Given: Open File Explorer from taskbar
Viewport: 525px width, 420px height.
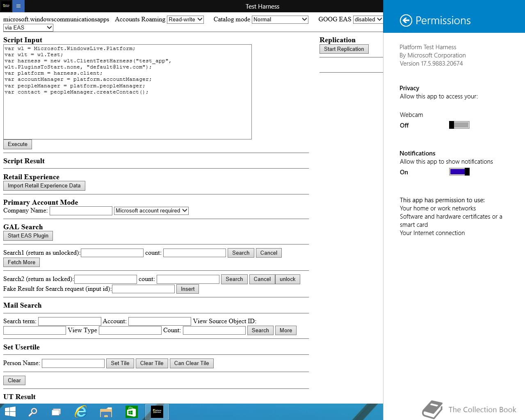Looking at the screenshot, I should tap(106, 412).
